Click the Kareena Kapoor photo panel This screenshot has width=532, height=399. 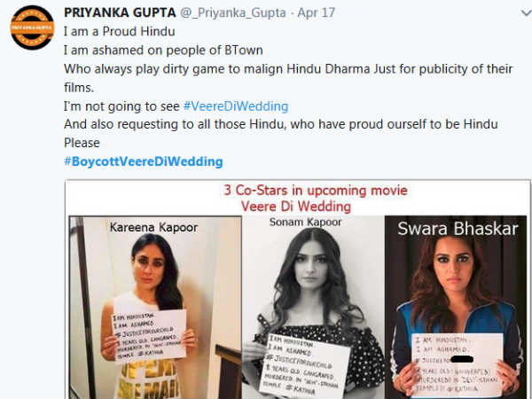point(155,308)
